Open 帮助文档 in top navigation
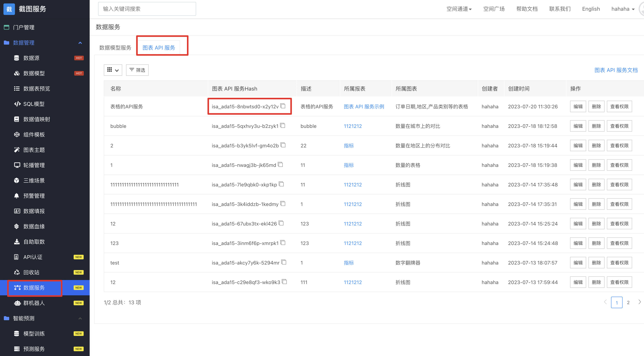 pos(527,9)
